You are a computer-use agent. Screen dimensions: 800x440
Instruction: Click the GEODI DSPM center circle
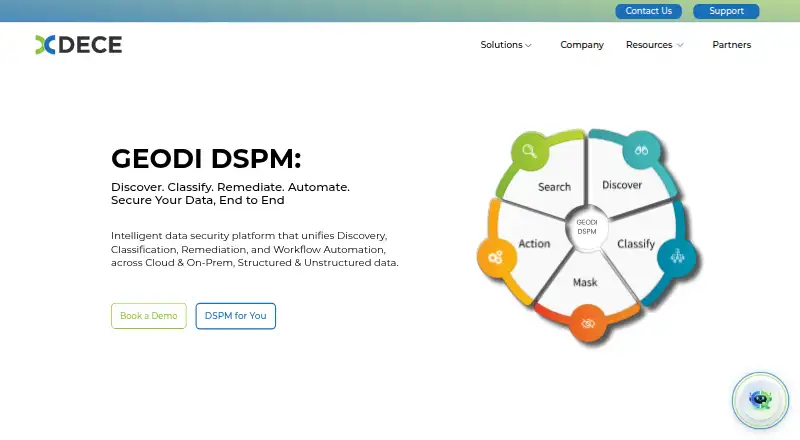point(587,227)
